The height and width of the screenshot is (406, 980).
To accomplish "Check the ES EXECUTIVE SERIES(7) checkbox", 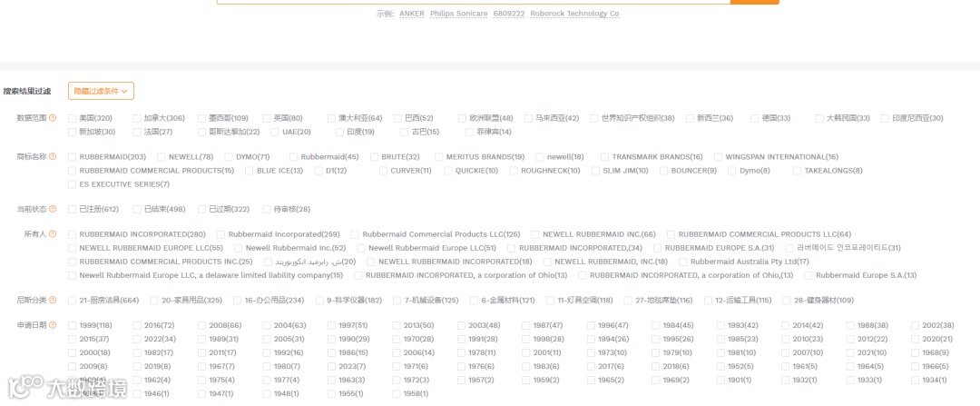I will point(73,184).
